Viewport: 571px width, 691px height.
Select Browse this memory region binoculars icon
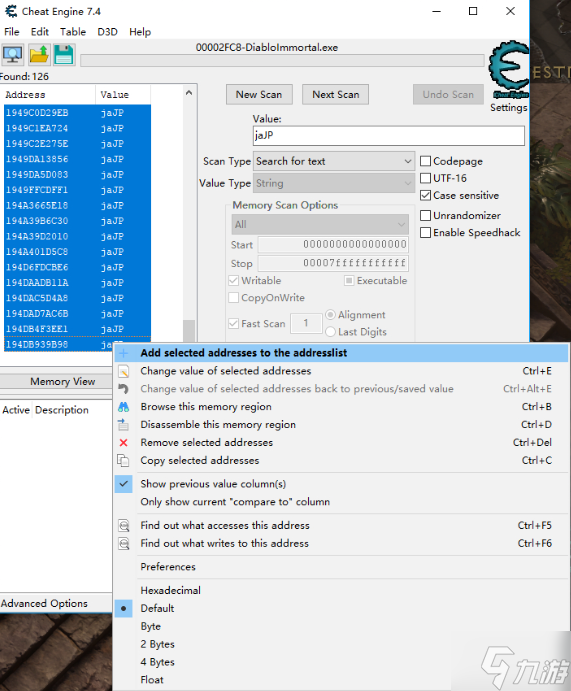point(124,407)
